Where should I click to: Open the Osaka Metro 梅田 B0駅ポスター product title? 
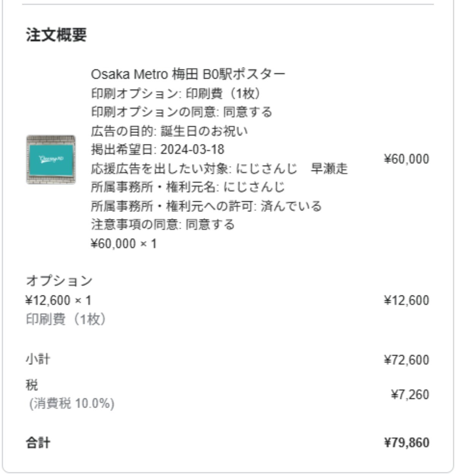pyautogui.click(x=188, y=74)
